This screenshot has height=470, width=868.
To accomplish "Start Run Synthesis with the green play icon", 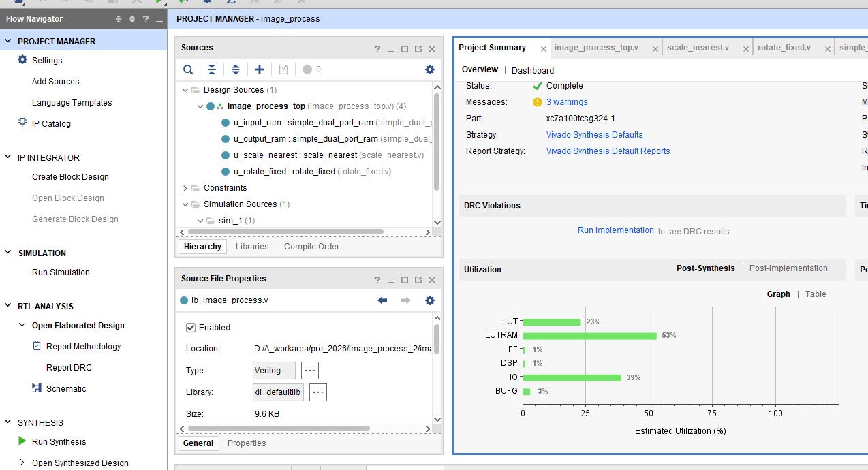I will [x=22, y=441].
